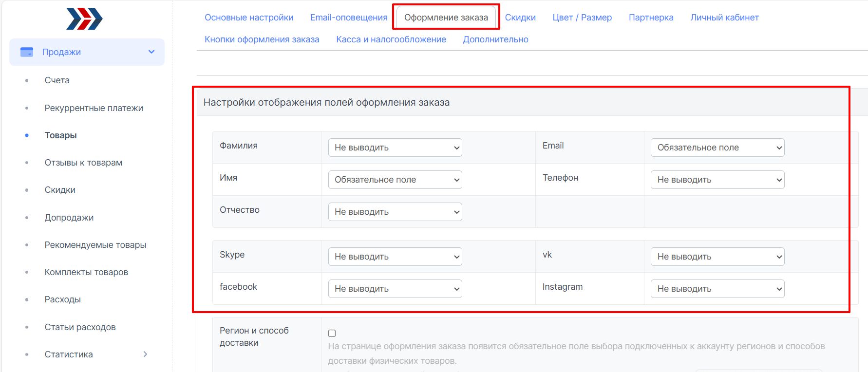868x372 pixels.
Task: Select the Оформление заказа tab
Action: tap(446, 18)
